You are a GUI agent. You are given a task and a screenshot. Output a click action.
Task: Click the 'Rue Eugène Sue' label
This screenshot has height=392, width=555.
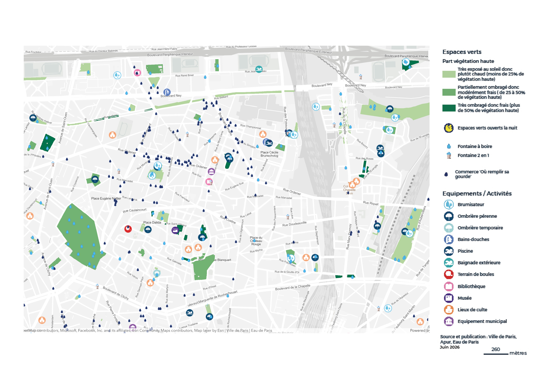pyautogui.click(x=234, y=186)
